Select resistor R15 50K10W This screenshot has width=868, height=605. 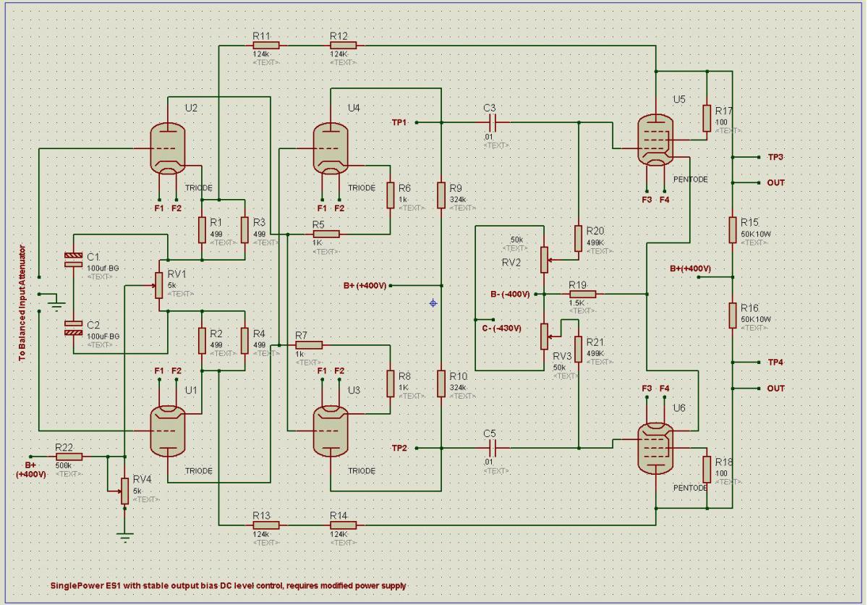733,230
